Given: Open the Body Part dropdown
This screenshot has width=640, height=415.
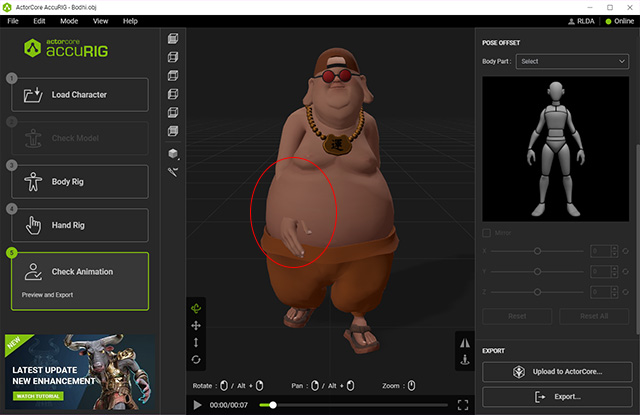Looking at the screenshot, I should tap(571, 61).
